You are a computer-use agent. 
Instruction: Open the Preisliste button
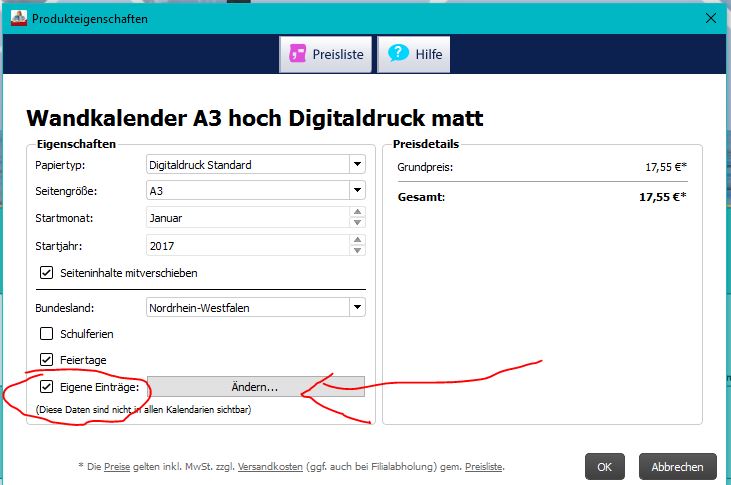coord(325,54)
